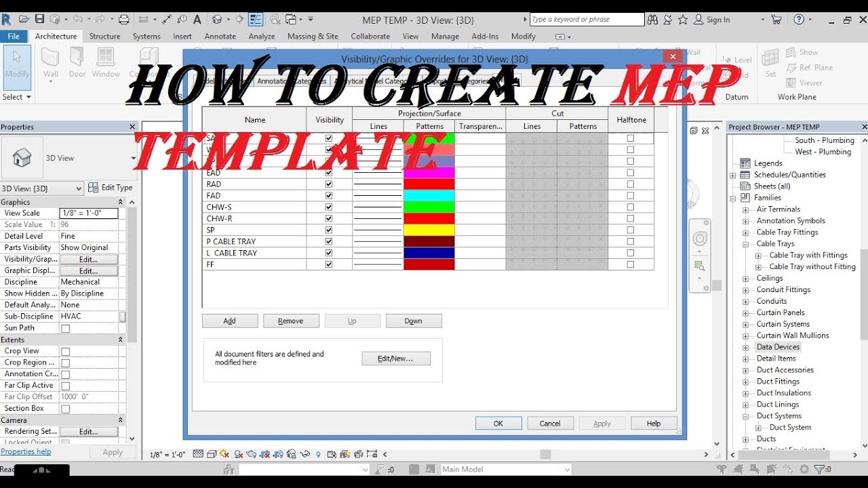
Task: Click the Switch Windows icon
Action: 291,19
